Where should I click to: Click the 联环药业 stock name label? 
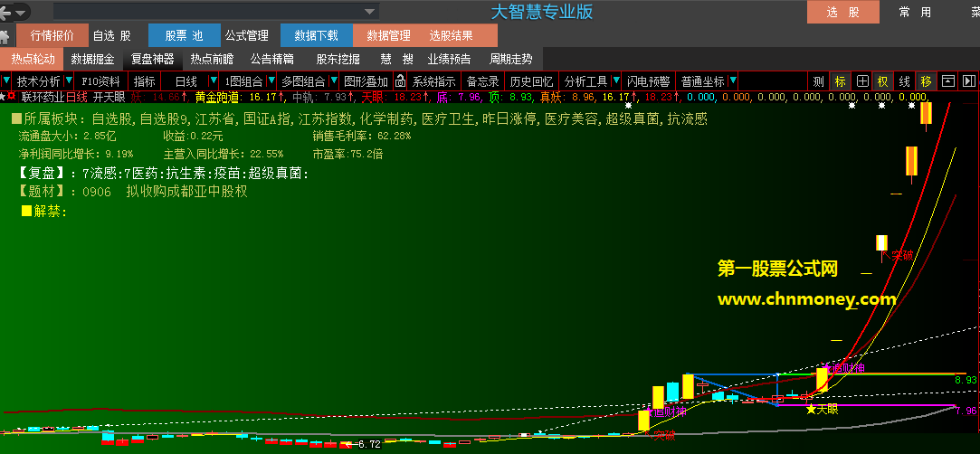[x=43, y=97]
